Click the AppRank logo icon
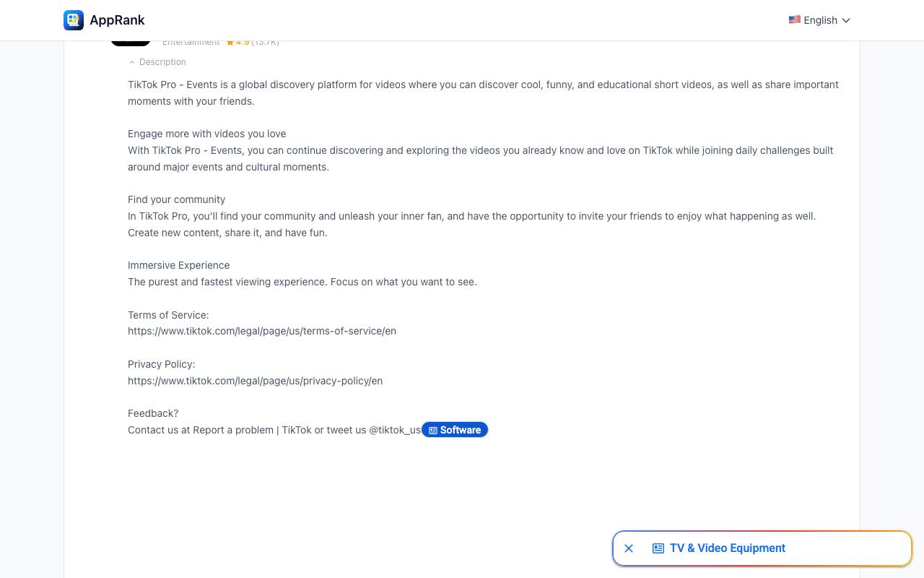 click(x=74, y=20)
